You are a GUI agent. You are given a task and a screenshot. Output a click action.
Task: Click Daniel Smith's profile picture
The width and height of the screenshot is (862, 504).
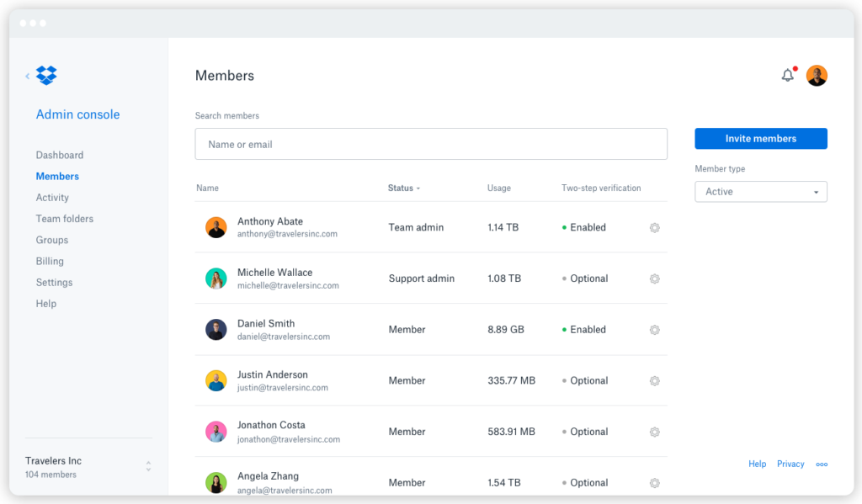[216, 330]
